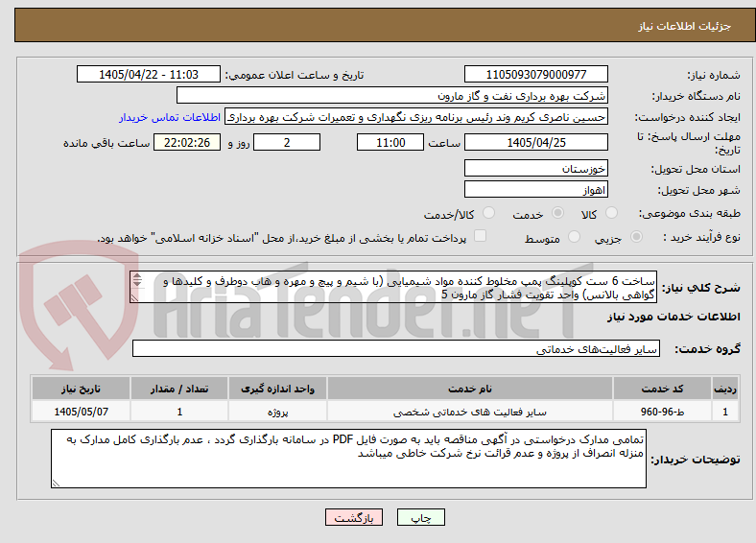This screenshot has height=543, width=756.
Task: Click the scroll-down arrow of description box
Action: point(137,283)
